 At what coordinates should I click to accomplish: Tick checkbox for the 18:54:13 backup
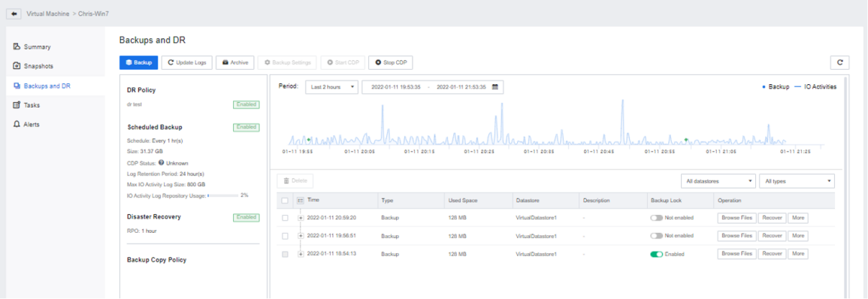285,254
